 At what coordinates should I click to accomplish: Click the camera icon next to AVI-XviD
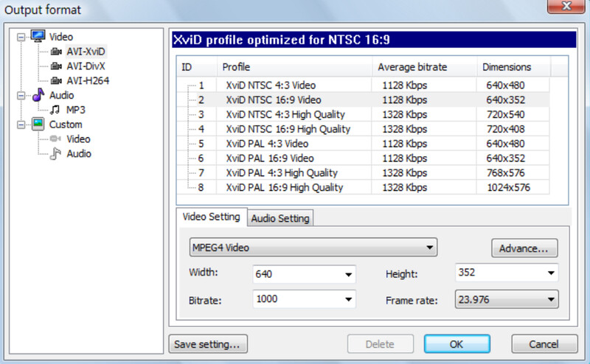pyautogui.click(x=57, y=52)
